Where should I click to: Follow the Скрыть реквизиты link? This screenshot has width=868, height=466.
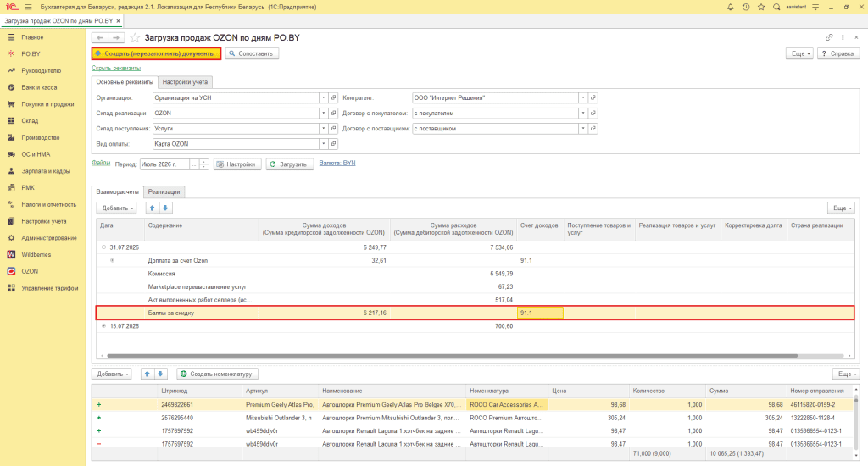tap(116, 68)
